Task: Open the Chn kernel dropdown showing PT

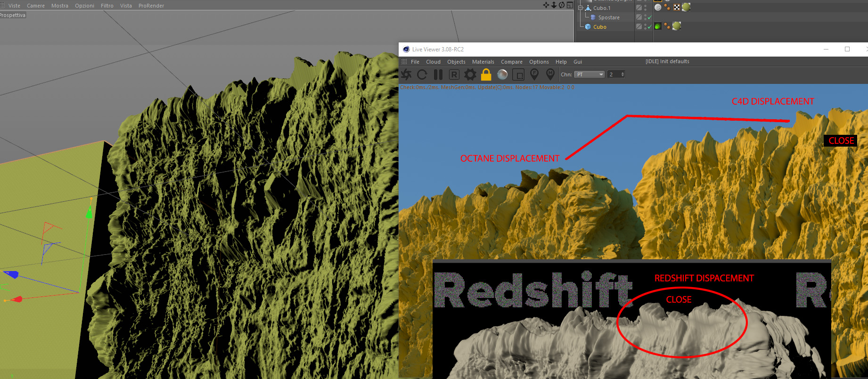Action: (x=589, y=74)
